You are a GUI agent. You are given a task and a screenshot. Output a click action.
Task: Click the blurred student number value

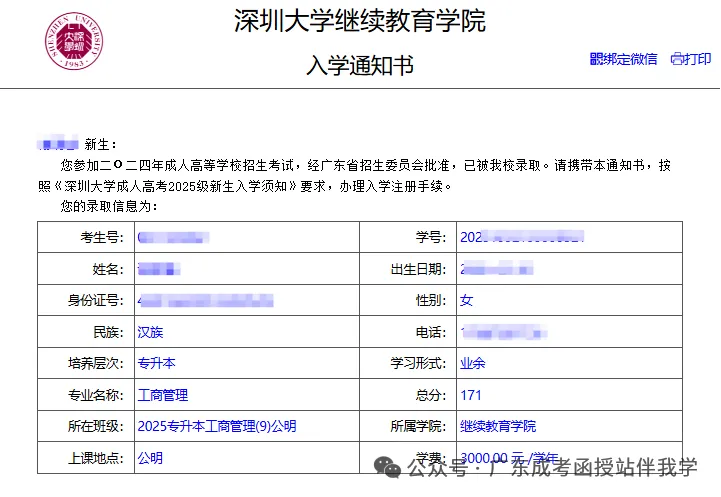(x=522, y=237)
